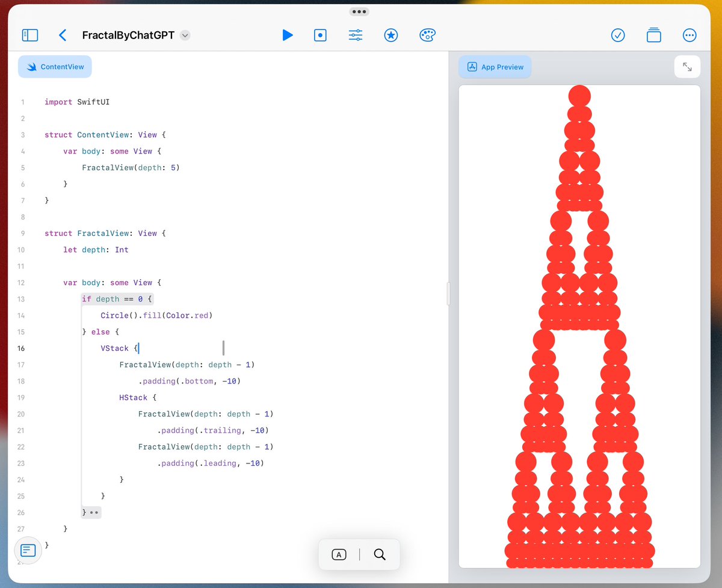The height and width of the screenshot is (588, 722).
Task: Click "struct ContentView: View {" line
Action: 105,135
